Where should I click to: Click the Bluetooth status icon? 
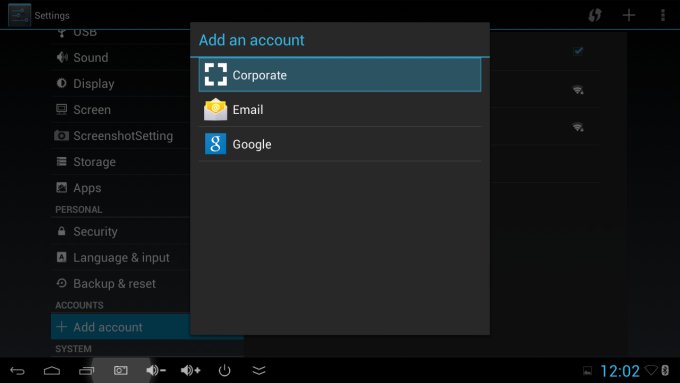[665, 370]
